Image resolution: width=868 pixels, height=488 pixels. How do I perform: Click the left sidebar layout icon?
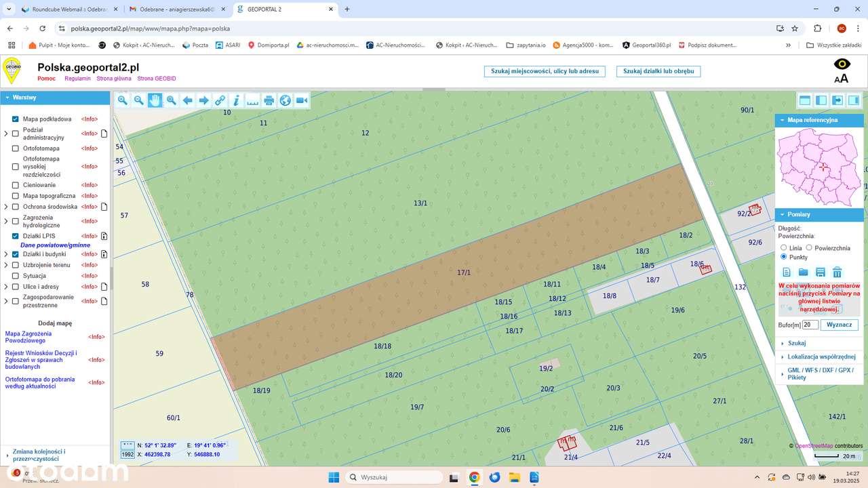821,100
